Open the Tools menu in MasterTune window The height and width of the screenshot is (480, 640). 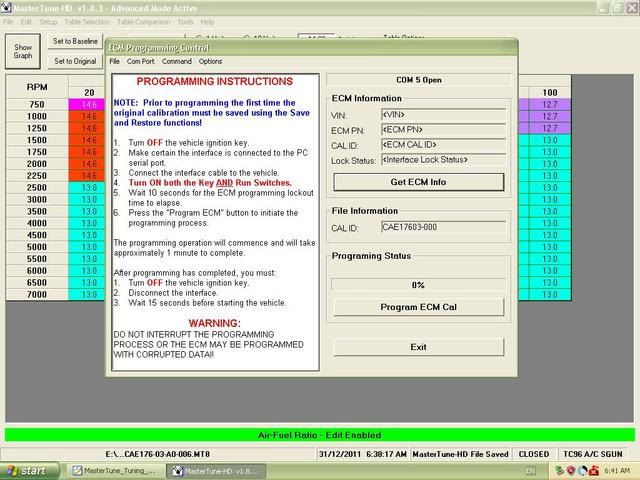click(185, 22)
